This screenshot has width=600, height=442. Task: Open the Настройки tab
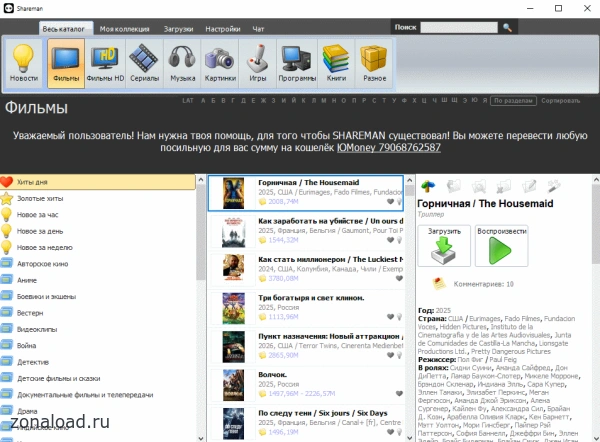[x=223, y=29]
